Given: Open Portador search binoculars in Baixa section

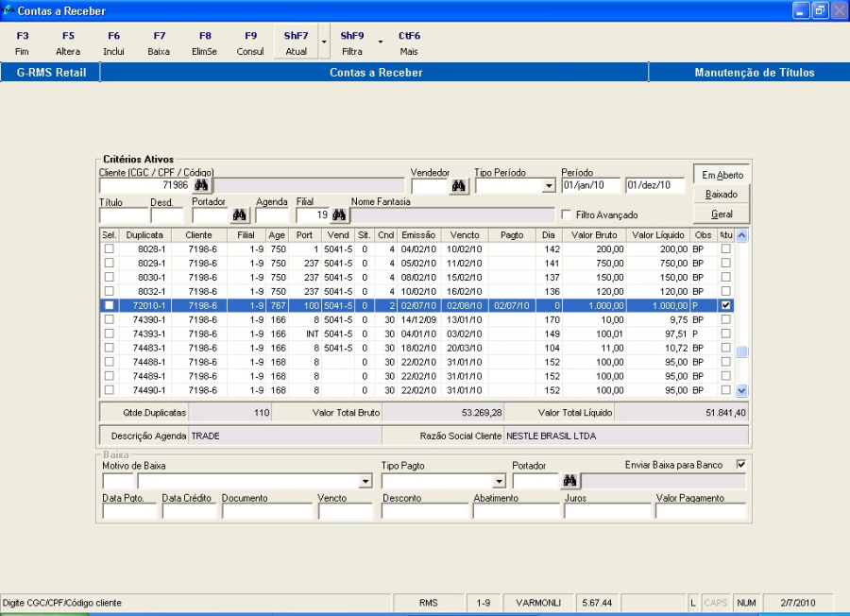Looking at the screenshot, I should [569, 481].
